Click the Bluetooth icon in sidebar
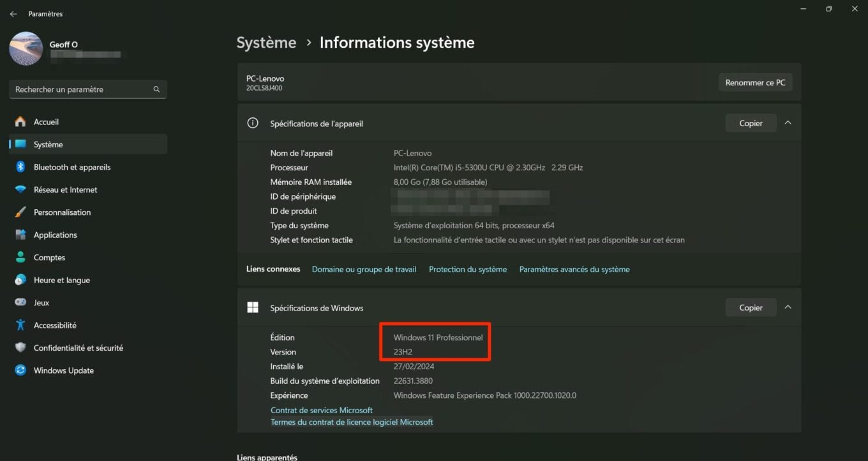 click(x=20, y=167)
